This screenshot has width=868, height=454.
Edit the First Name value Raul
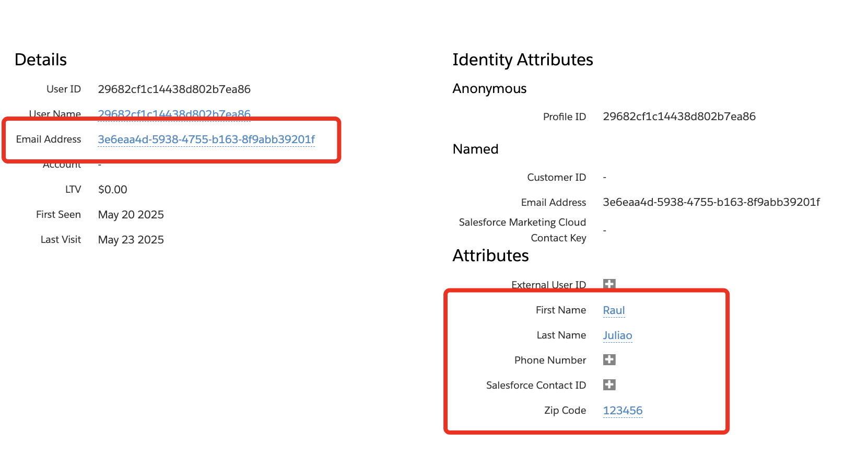click(614, 310)
